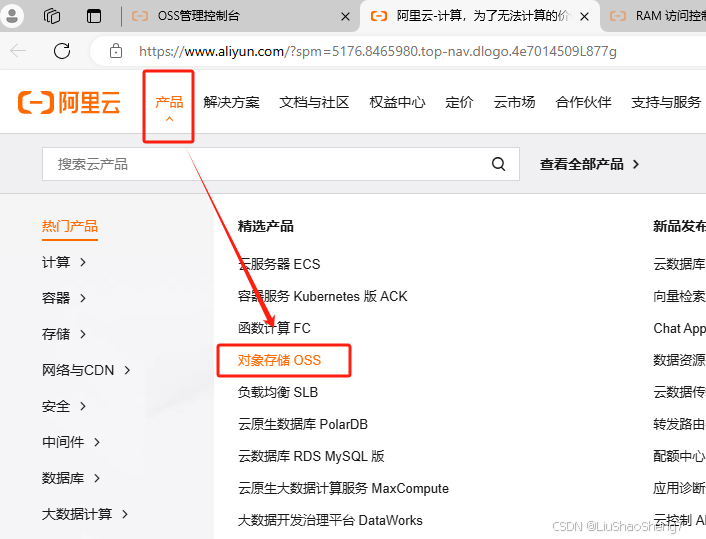Open the browser workspaces icon
Image resolution: width=706 pixels, height=539 pixels.
[52, 16]
